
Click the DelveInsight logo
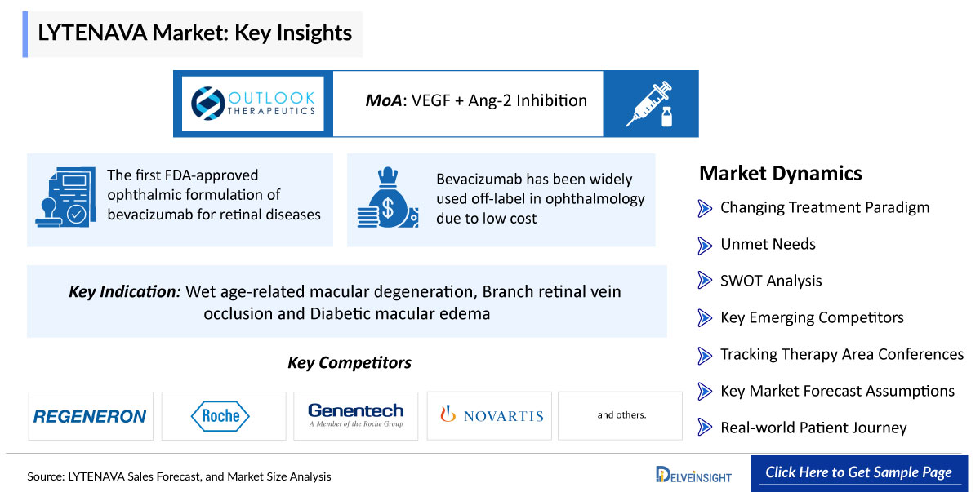pos(694,474)
